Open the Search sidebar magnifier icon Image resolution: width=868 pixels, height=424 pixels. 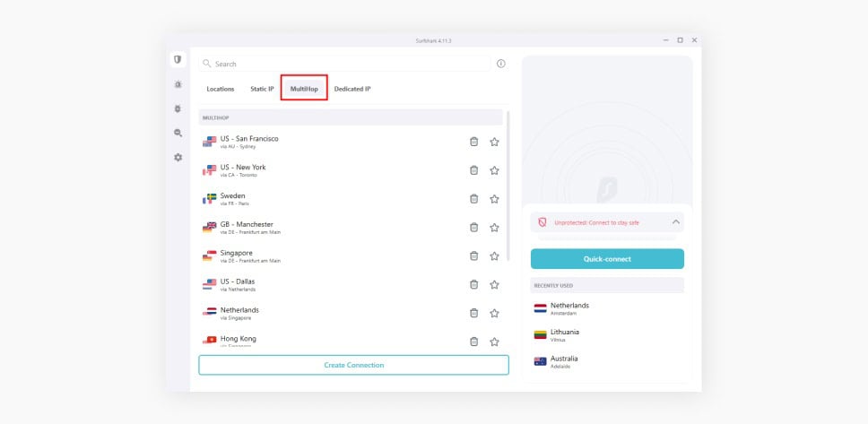click(178, 133)
